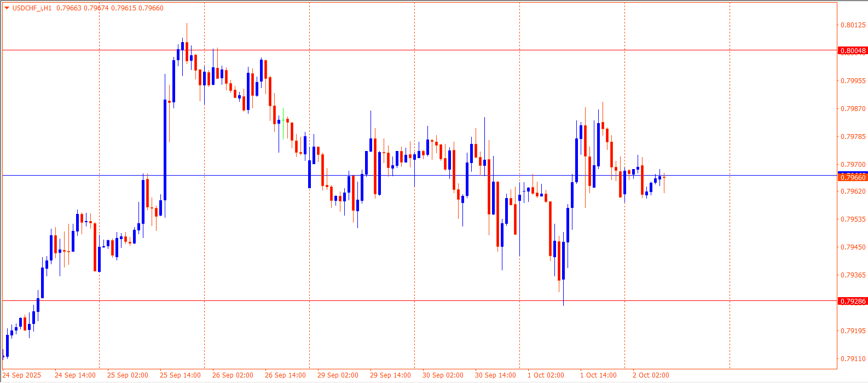Click the 0.79660 current price tag
The height and width of the screenshot is (383, 868).
853,177
